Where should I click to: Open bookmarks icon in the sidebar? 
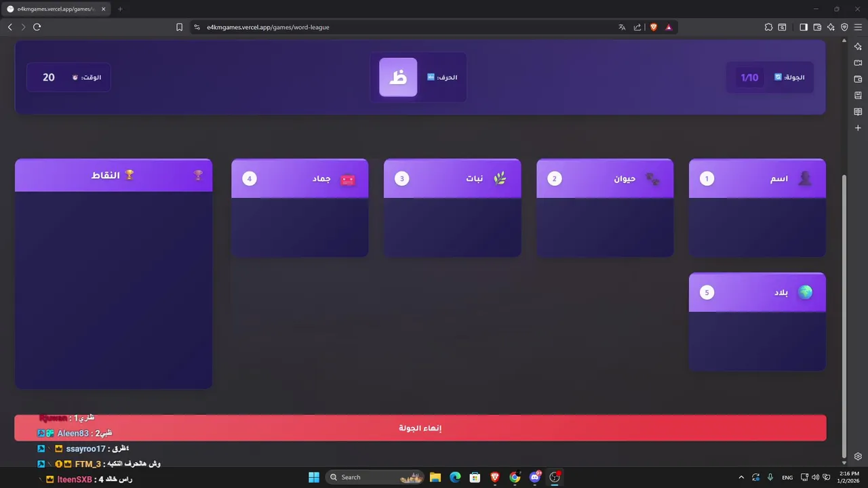pyautogui.click(x=858, y=95)
